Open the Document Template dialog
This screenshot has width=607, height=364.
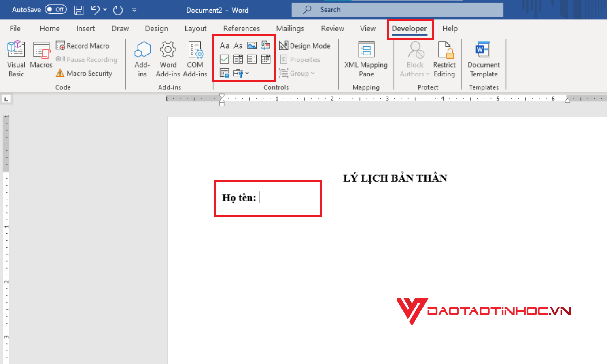click(x=483, y=59)
